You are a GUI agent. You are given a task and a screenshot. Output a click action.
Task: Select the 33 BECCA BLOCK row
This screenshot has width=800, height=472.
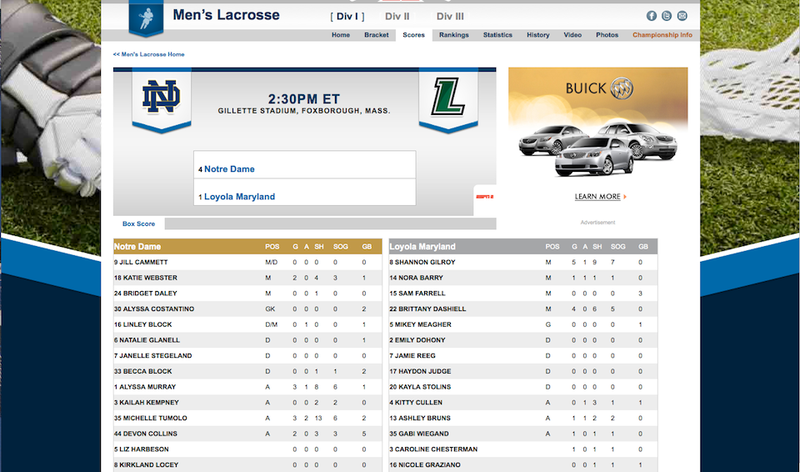pyautogui.click(x=247, y=371)
